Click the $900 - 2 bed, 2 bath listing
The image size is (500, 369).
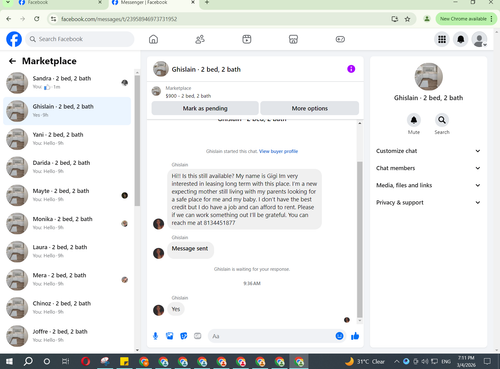point(188,96)
